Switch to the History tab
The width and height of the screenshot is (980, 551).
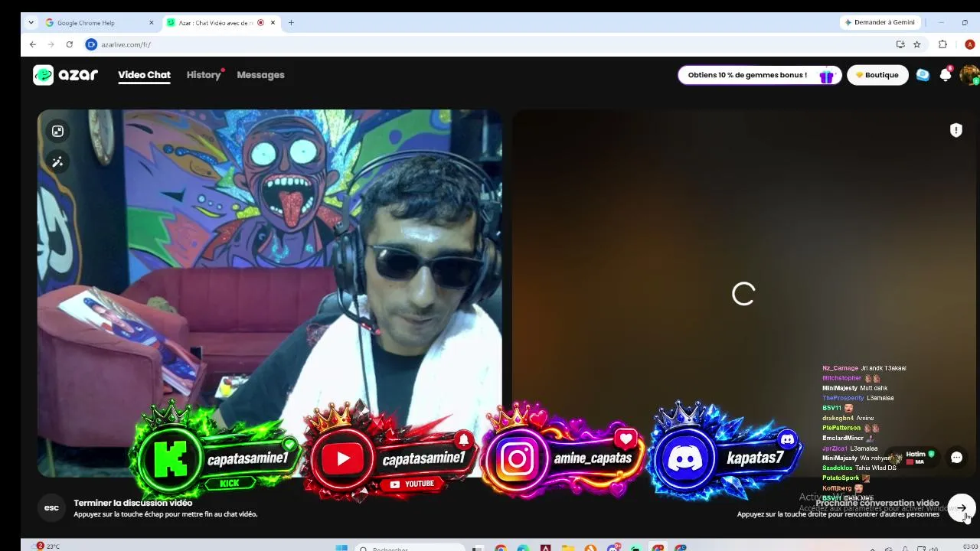point(204,75)
